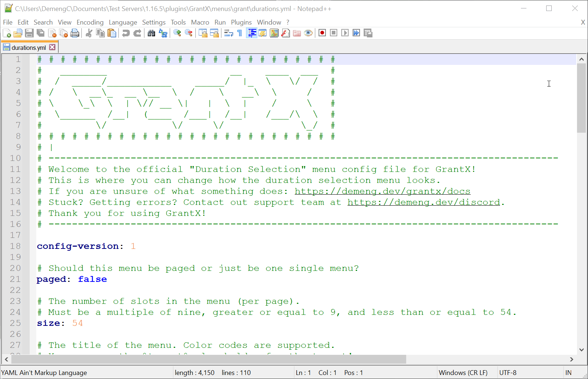Click the Paste clipboard icon
This screenshot has height=379, width=588.
pyautogui.click(x=112, y=33)
